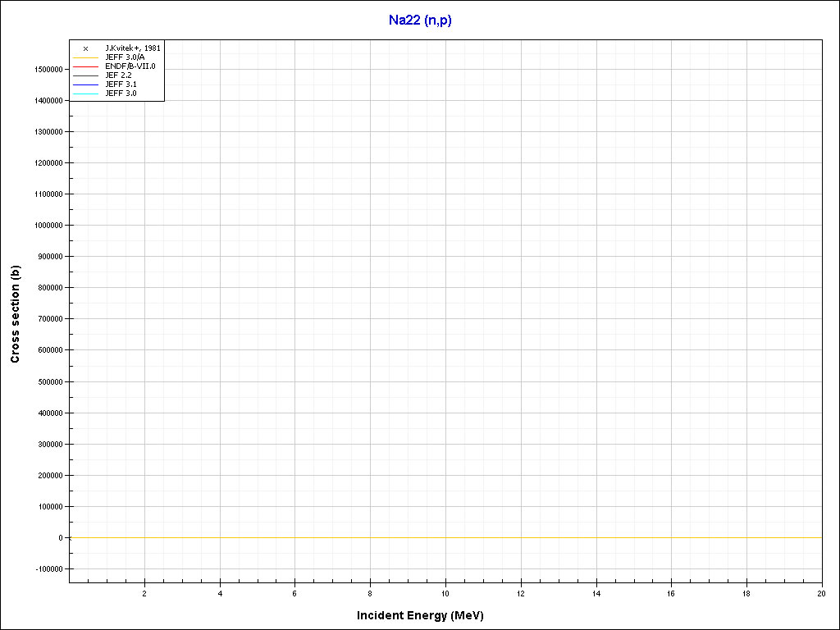Screen dimensions: 840x630
Task: Click the Na22 (n,p) chart title
Action: 420,20
